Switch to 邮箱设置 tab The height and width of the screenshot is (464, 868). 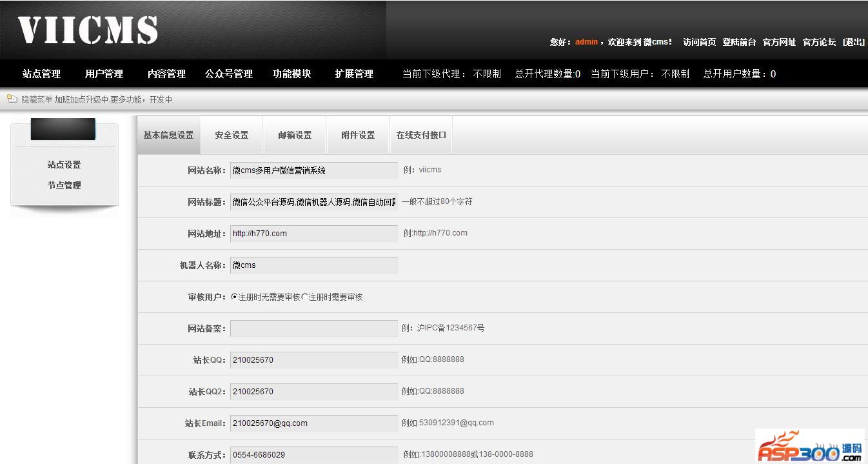click(x=295, y=135)
